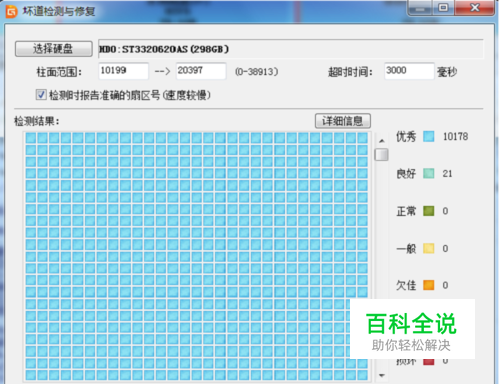Screen dimensions: 500x384
Task: Click the 毫秒 unit label
Action: click(447, 72)
